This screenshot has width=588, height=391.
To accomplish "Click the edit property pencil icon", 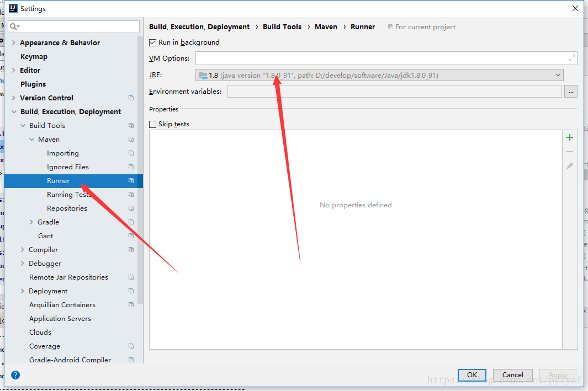I will coord(570,166).
